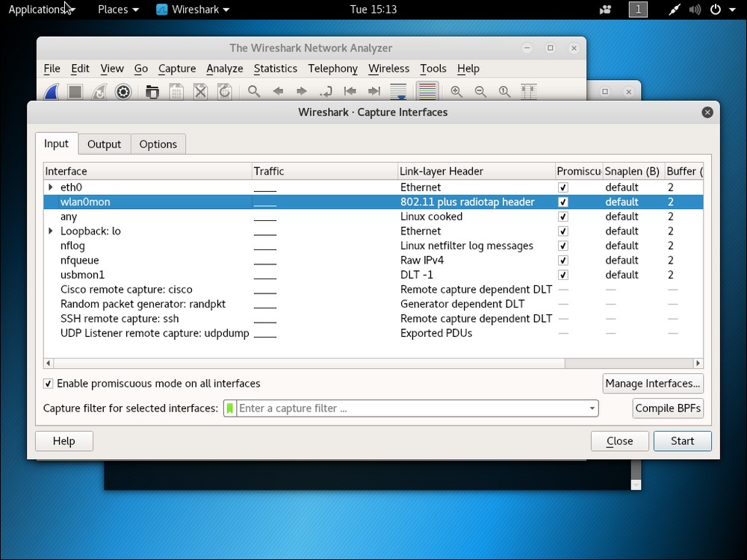Click the screen recording camera icon in top bar
This screenshot has width=747, height=560.
(x=606, y=10)
